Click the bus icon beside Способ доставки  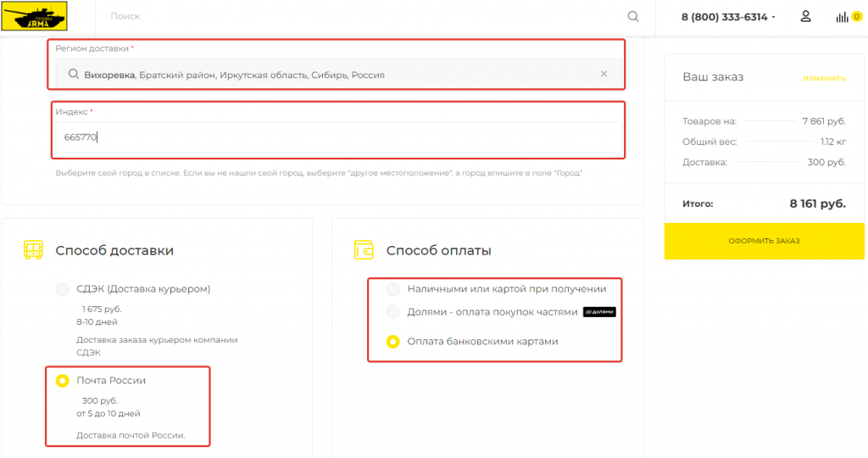33,250
